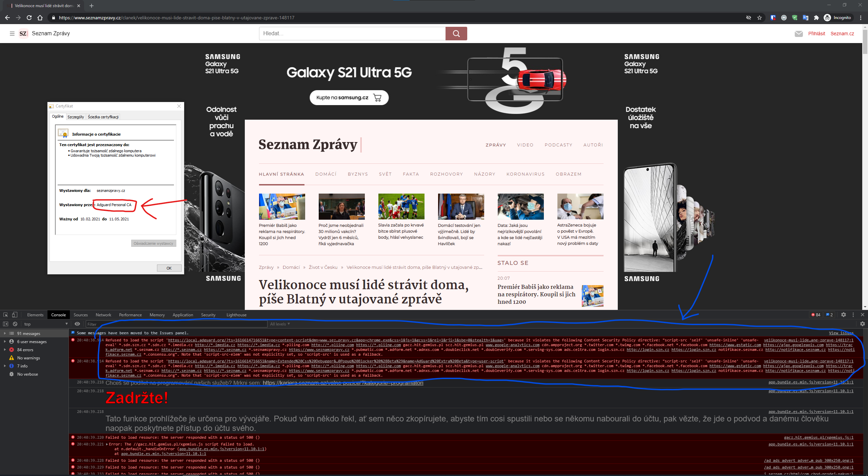868x476 pixels.
Task: Click the View issues link
Action: [841, 333]
